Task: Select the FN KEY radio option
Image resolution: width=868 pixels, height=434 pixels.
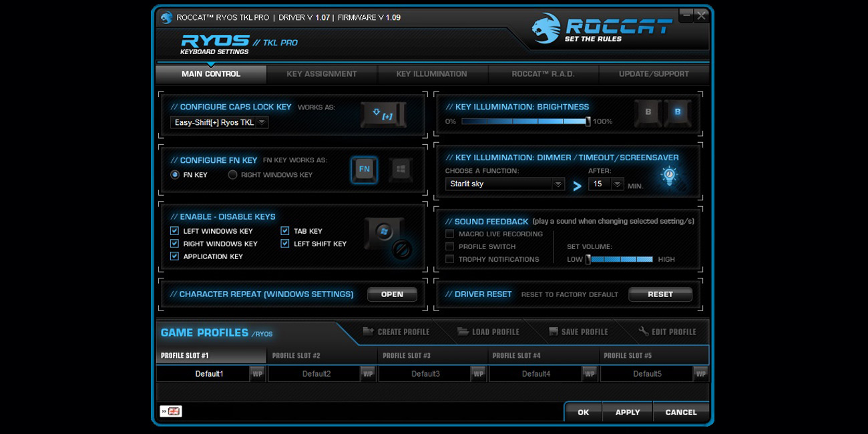Action: [x=175, y=175]
